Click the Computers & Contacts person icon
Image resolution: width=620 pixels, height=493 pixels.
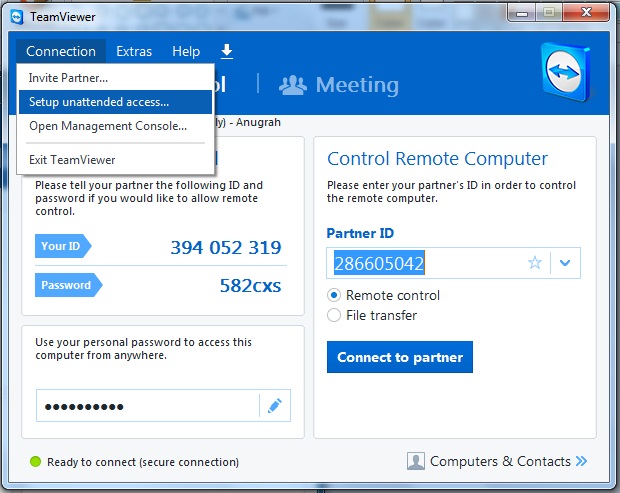416,461
